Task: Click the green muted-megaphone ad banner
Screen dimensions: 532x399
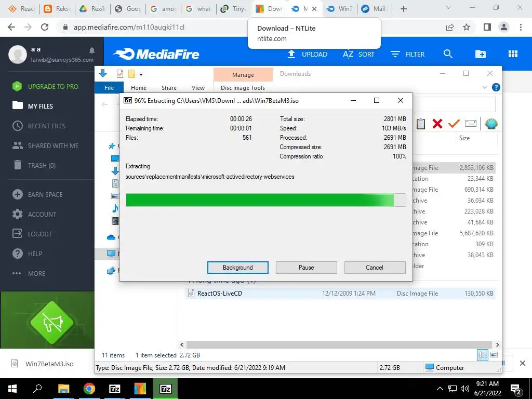Action: (47, 320)
